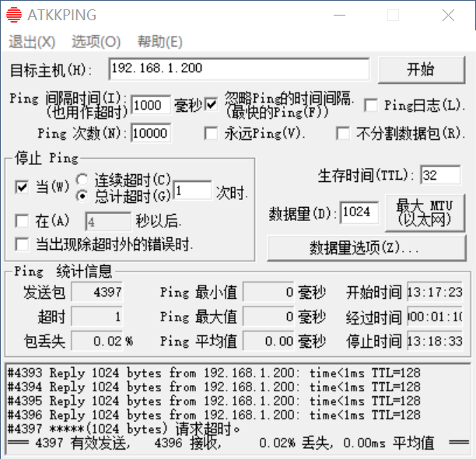Click the Ping 平均值 value 0.00
The width and height of the screenshot is (476, 459).
(x=268, y=342)
